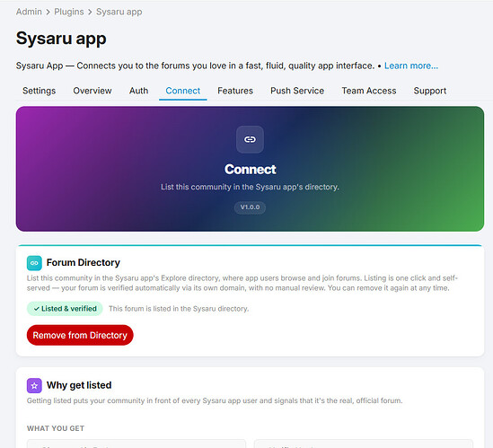
Task: Click the Remove from Directory button
Action: coord(80,335)
